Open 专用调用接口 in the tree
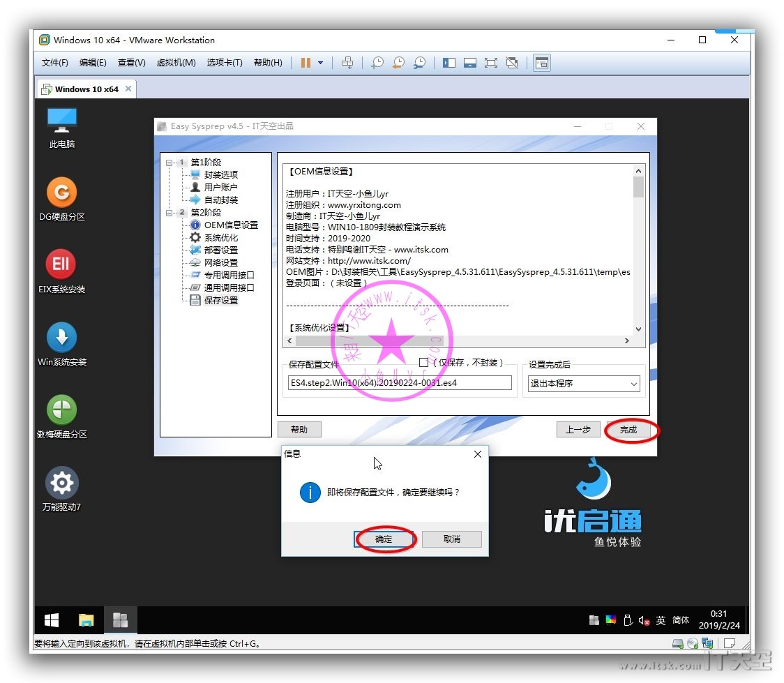Image resolution: width=784 pixels, height=683 pixels. coord(229,275)
